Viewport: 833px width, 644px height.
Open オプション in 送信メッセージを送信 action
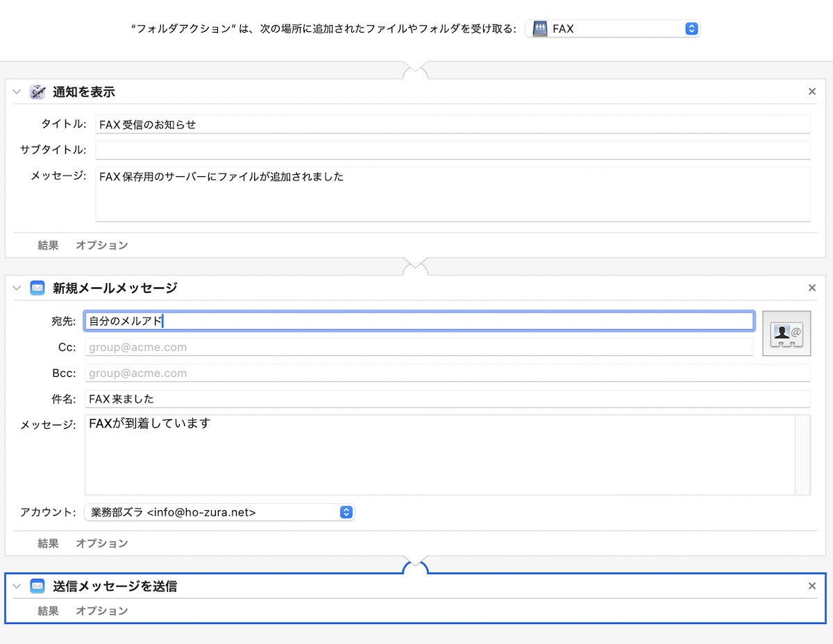tap(101, 611)
